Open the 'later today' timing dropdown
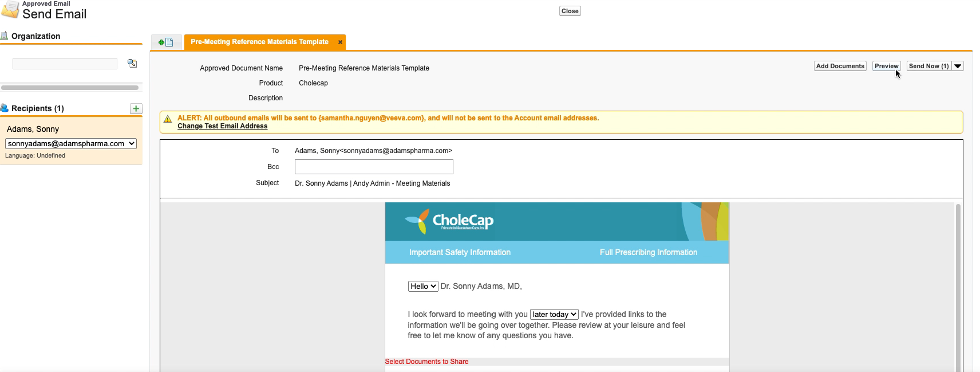 (554, 315)
